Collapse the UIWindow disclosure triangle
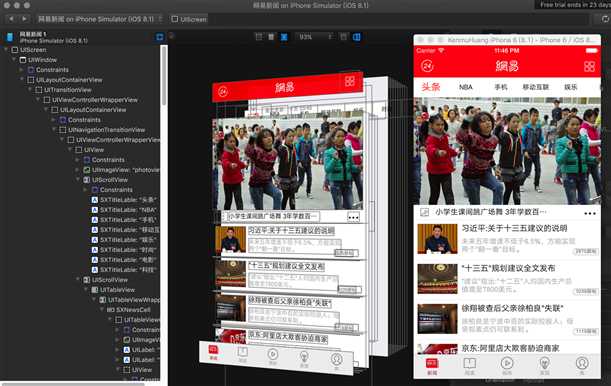 [14, 60]
